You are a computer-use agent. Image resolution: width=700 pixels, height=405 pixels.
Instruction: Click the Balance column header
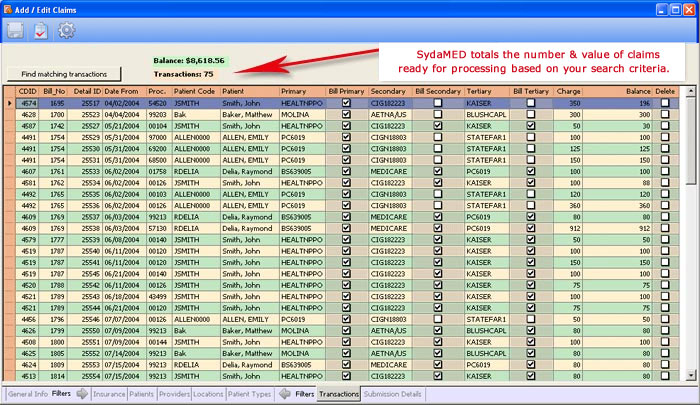638,91
